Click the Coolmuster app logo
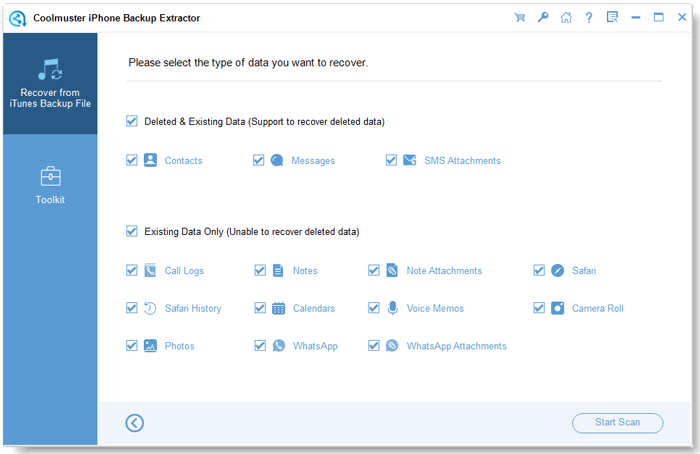The image size is (700, 454). 18,18
